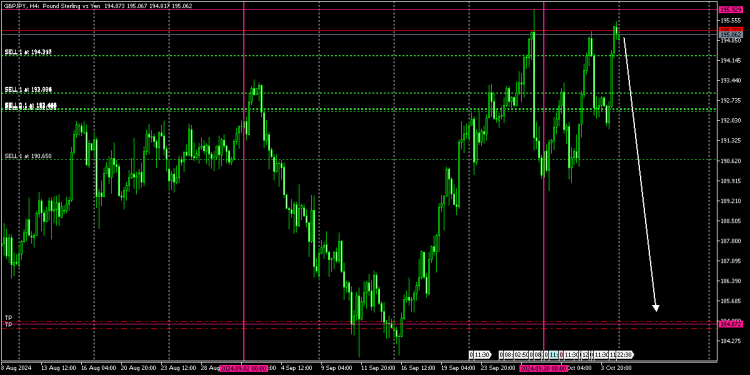Click the 187.800 price scale value
This screenshot has width=750, height=375.
730,241
